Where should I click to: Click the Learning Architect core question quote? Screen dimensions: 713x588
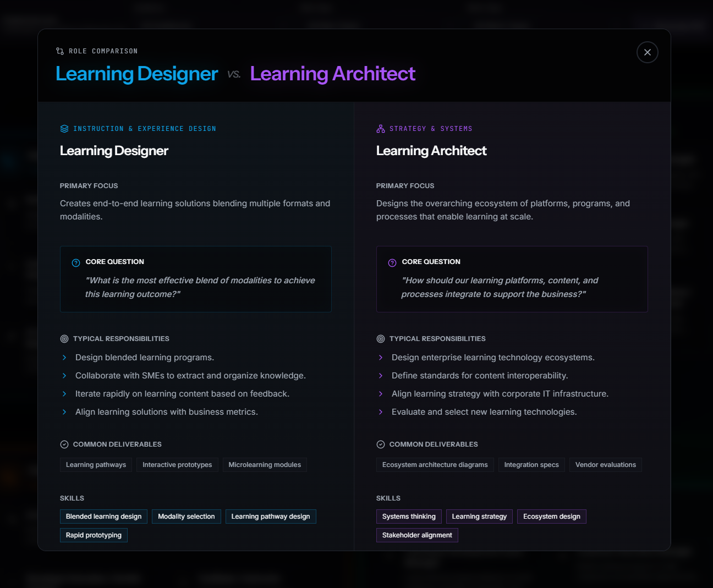(500, 287)
